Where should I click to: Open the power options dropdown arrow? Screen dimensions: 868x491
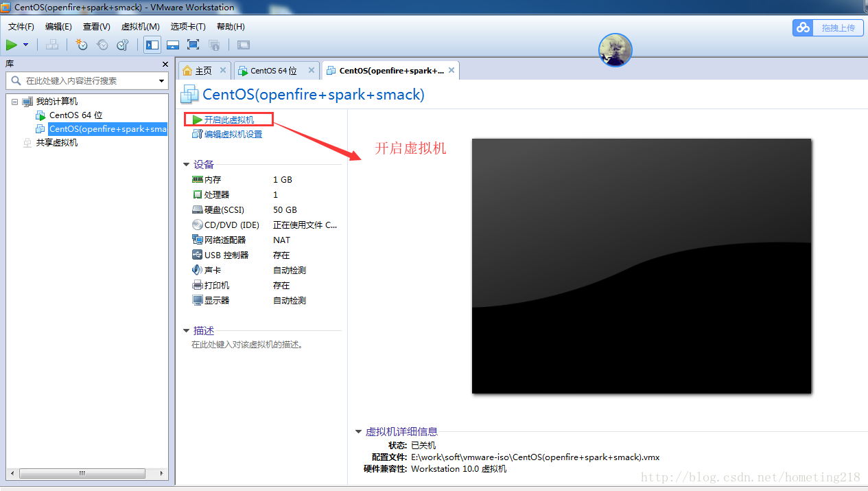pyautogui.click(x=26, y=45)
